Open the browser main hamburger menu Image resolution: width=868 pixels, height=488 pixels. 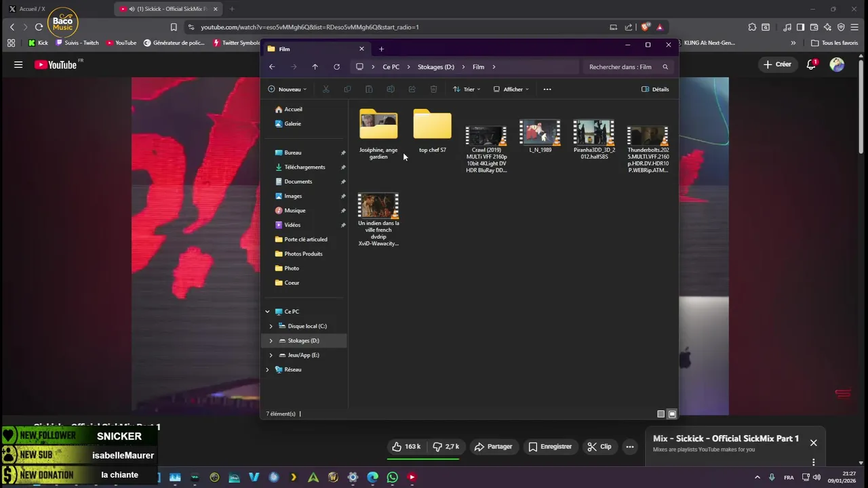tap(854, 27)
